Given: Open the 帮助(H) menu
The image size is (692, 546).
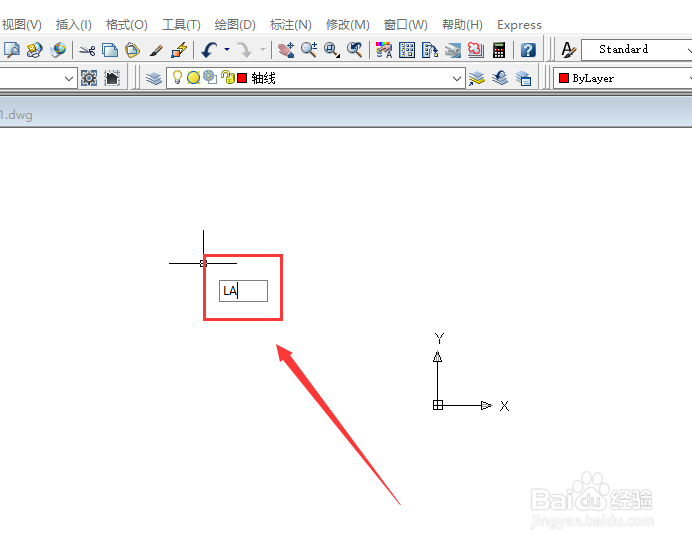Looking at the screenshot, I should pos(462,25).
